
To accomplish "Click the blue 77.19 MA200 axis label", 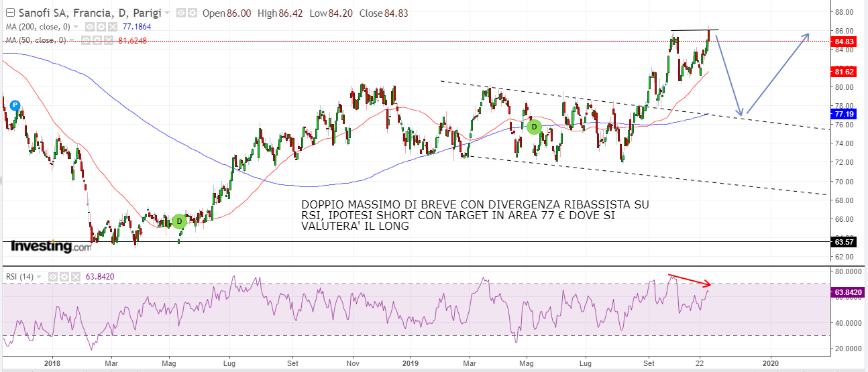I will tap(843, 115).
